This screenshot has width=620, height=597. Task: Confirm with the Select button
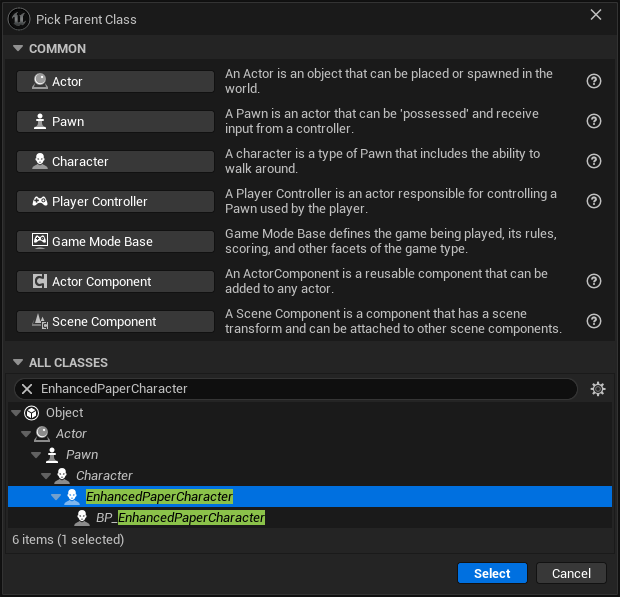tap(492, 573)
